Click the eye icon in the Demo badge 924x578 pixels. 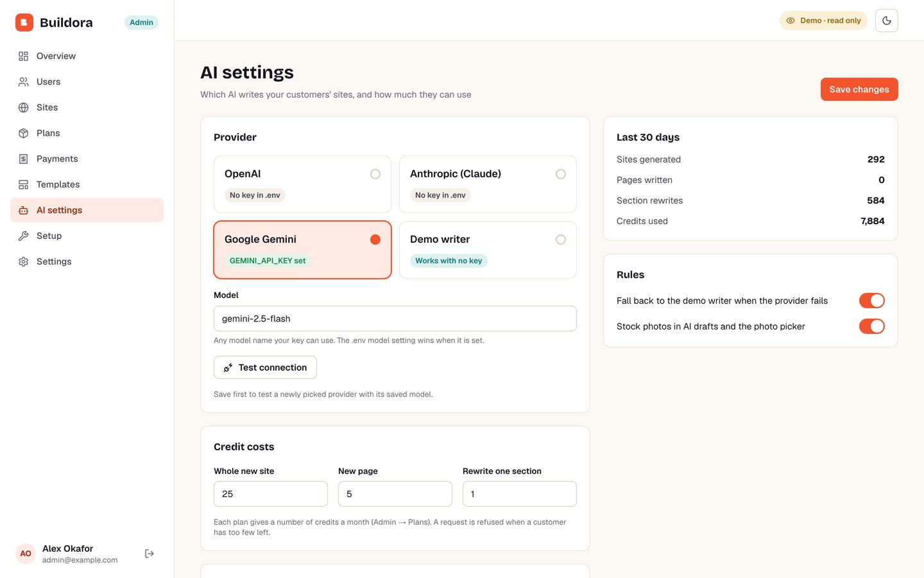point(791,21)
